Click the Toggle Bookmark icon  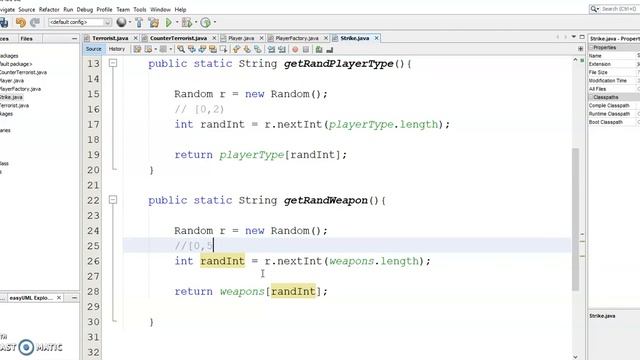pos(258,49)
